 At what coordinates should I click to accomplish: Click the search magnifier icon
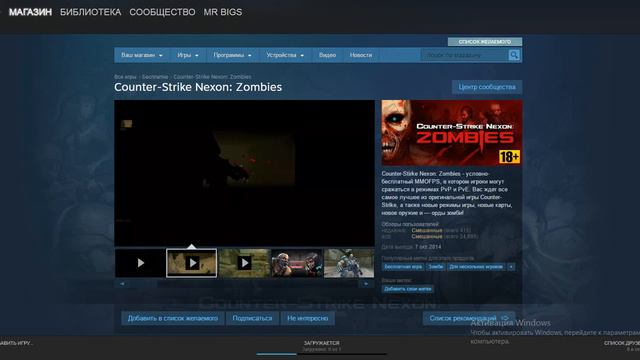click(514, 55)
